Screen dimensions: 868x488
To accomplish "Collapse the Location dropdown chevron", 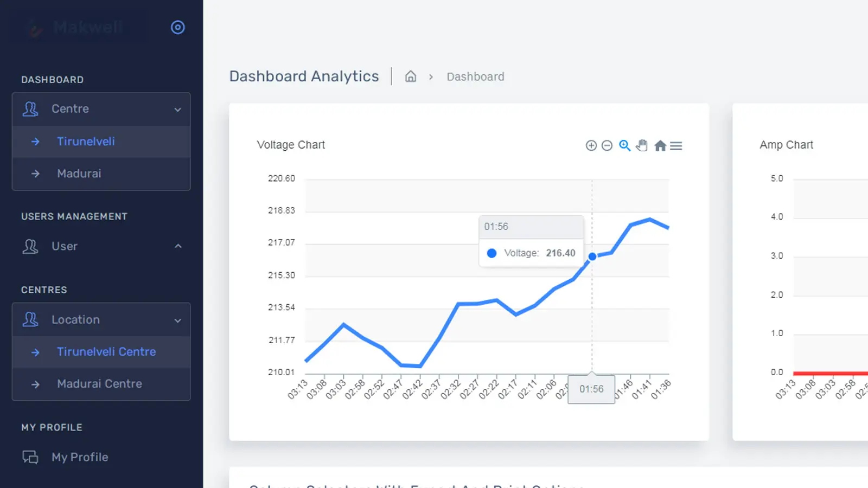I will tap(178, 320).
